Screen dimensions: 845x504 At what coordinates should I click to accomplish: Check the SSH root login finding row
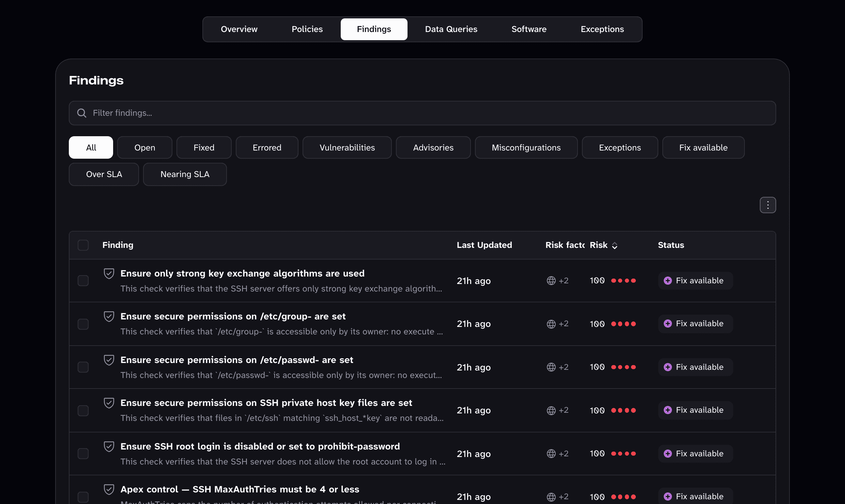(83, 454)
